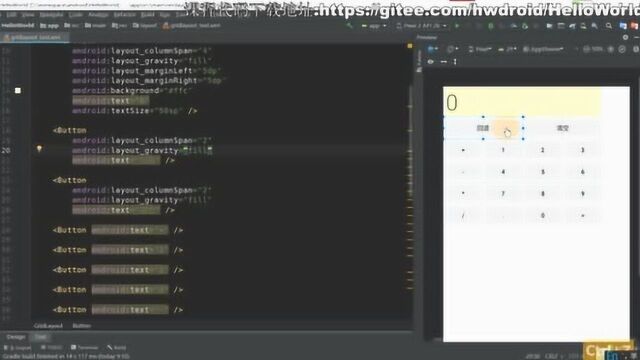Click the layout breadcrumb in navigation bar
Screen dimensions: 640x360
[146, 26]
